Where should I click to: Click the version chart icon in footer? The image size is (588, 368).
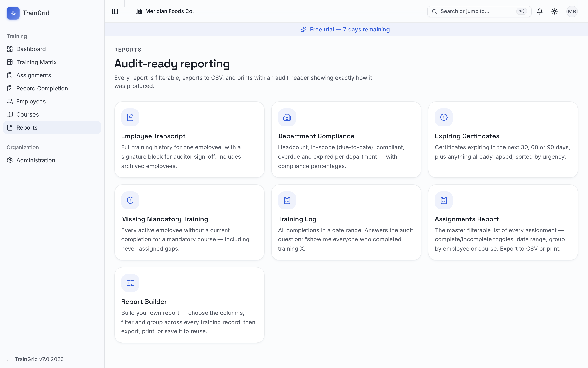point(9,359)
